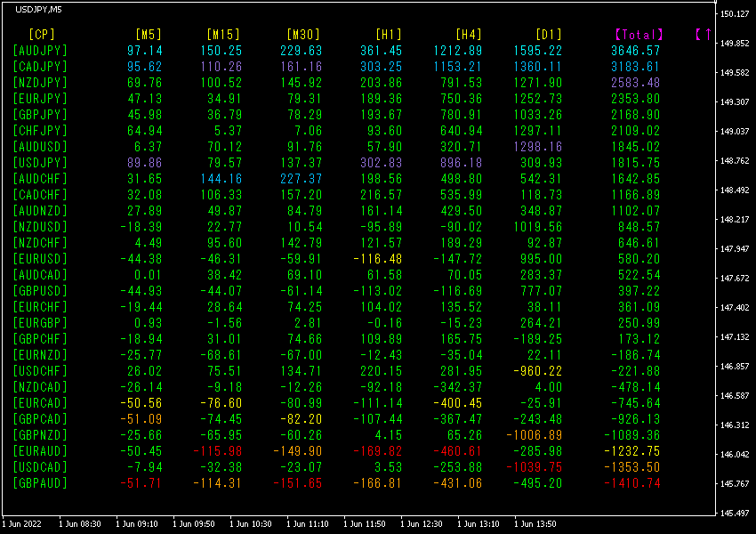Click the yellow EURUSD H1 value -116.48
The height and width of the screenshot is (534, 756).
377,259
